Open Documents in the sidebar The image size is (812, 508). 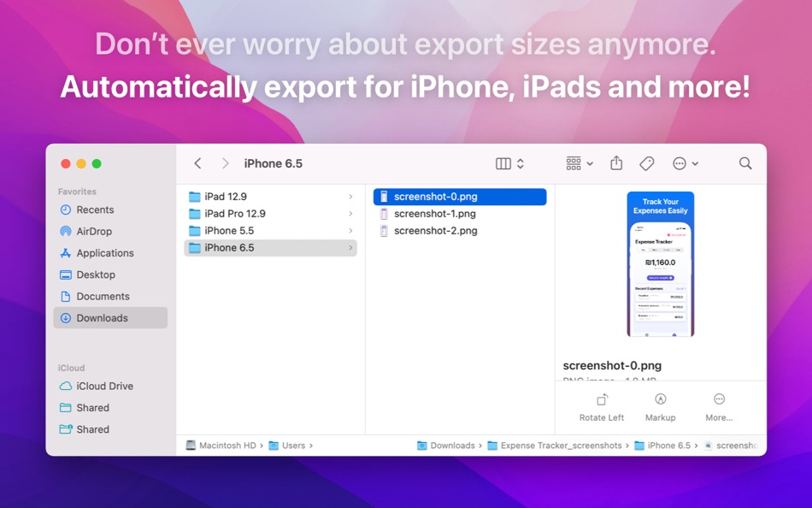click(109, 297)
